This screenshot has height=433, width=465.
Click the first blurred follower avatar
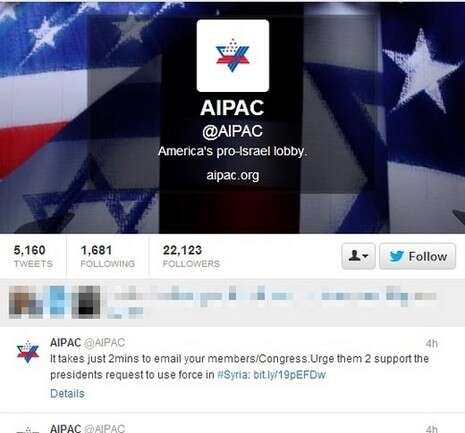[x=26, y=302]
